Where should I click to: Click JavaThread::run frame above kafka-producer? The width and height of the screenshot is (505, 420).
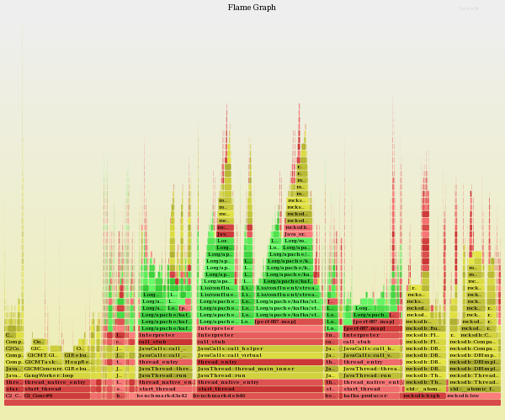pyautogui.click(x=371, y=375)
